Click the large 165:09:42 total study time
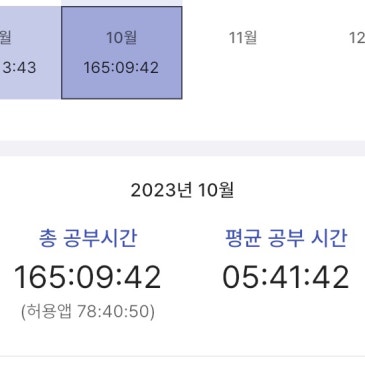 click(87, 277)
